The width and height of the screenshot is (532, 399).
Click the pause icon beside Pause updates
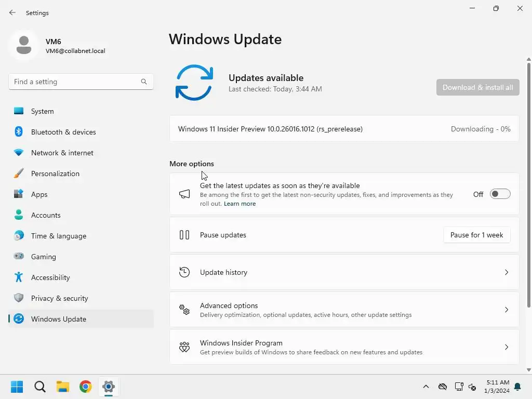(x=184, y=235)
